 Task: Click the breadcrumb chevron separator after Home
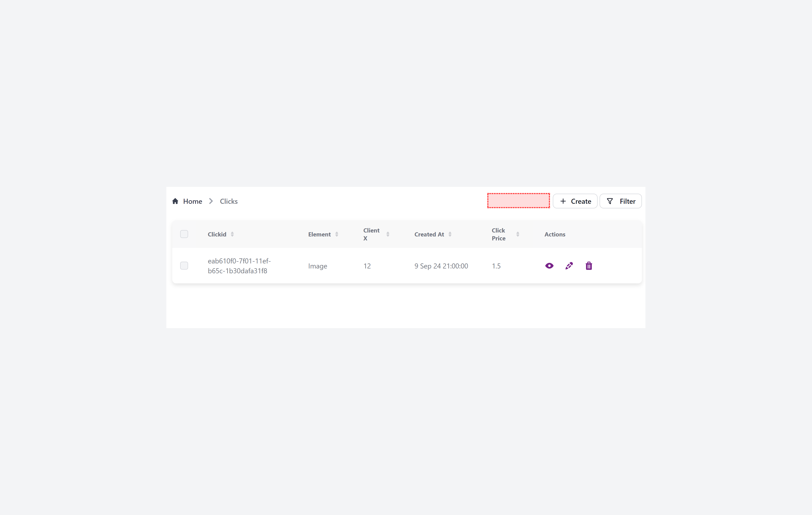(x=211, y=201)
